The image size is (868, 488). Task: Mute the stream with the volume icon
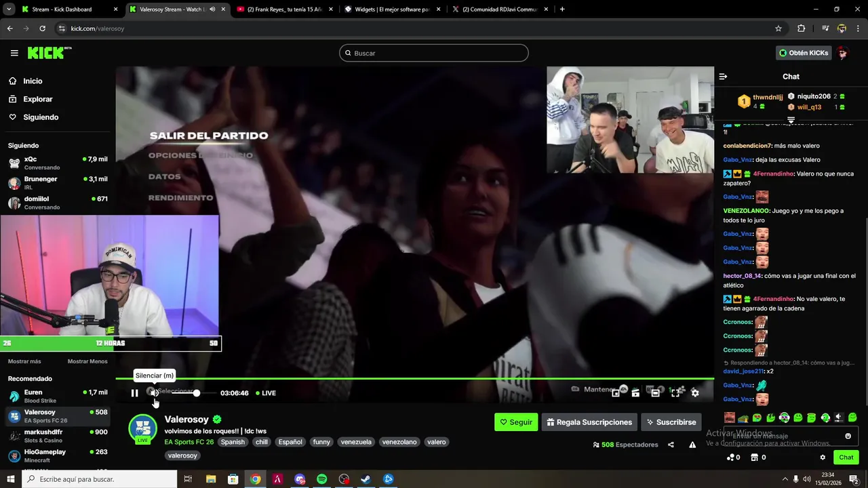[x=154, y=392]
